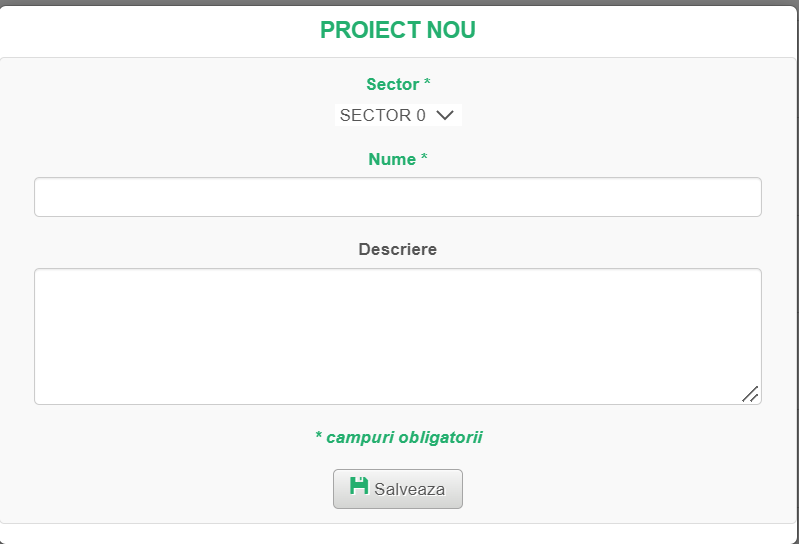Click the asterisk before "campuri obligatorii"

tap(319, 437)
